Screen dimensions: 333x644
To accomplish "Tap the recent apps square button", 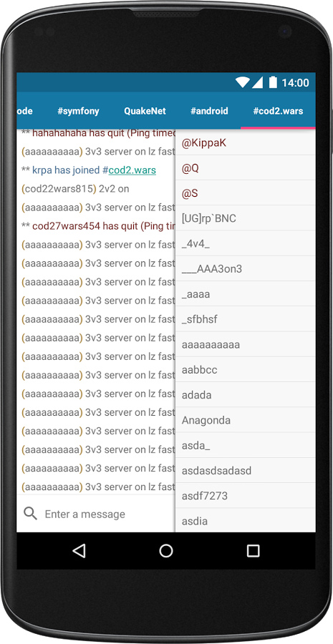I will tap(254, 551).
